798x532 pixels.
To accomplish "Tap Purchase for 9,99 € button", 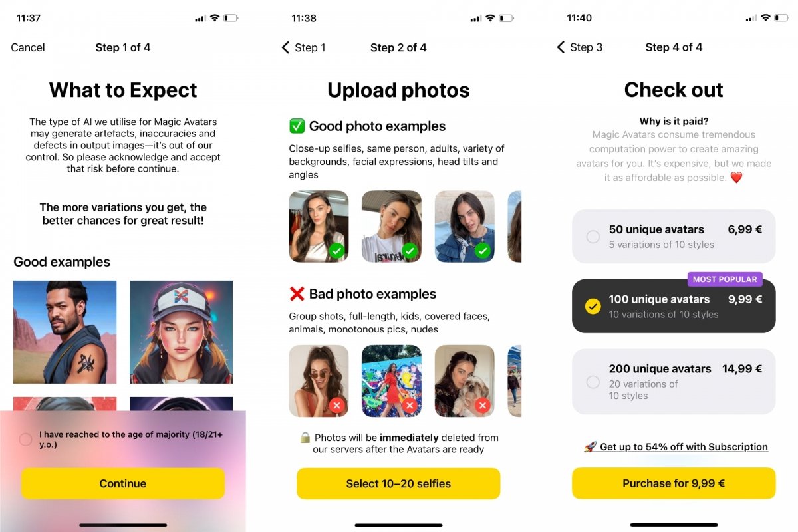I will pos(674,483).
